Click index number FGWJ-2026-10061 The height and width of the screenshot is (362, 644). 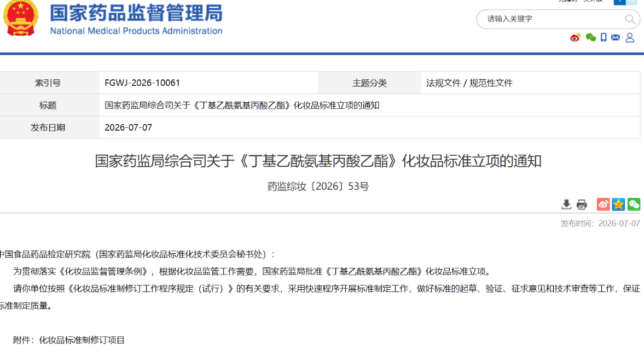click(142, 83)
